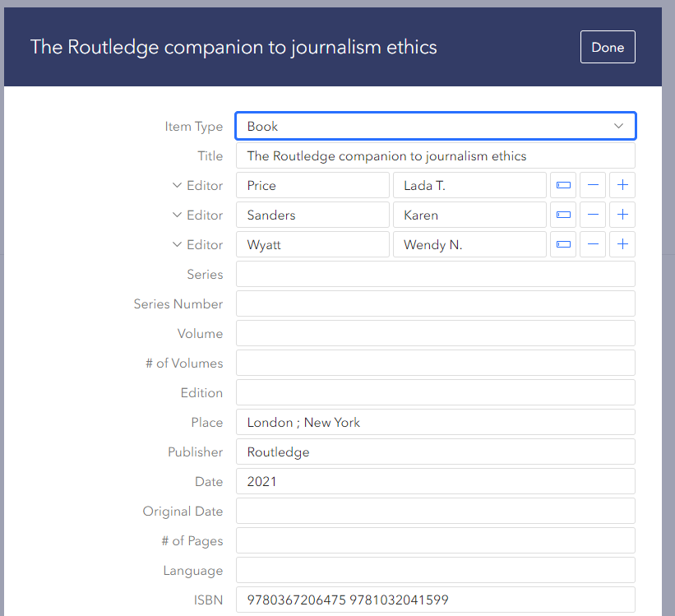Select the empty Series field
This screenshot has width=675, height=616.
[x=435, y=274]
